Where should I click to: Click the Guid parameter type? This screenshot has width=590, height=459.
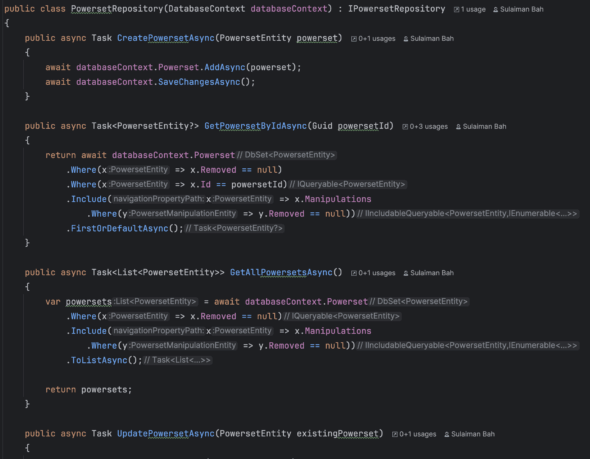[322, 126]
